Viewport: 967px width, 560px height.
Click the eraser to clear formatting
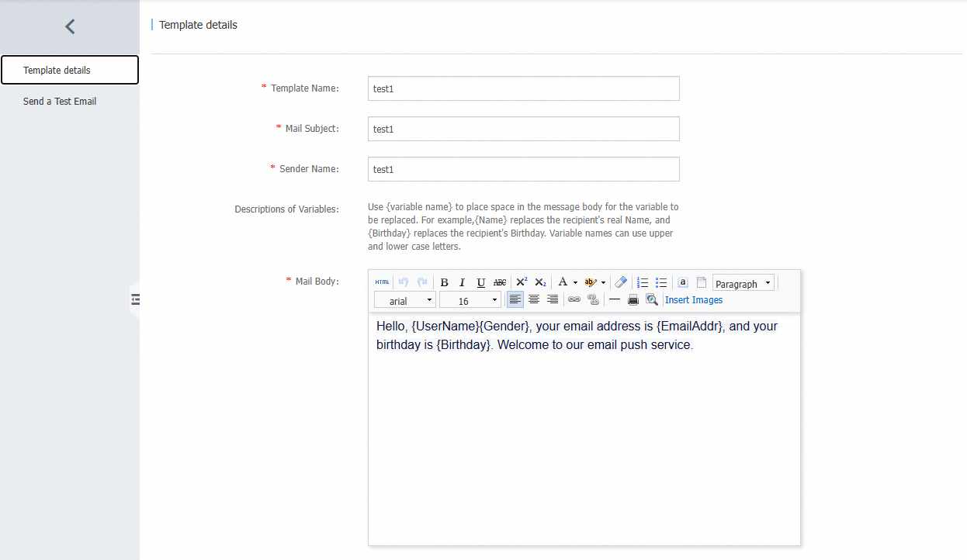[x=621, y=282]
